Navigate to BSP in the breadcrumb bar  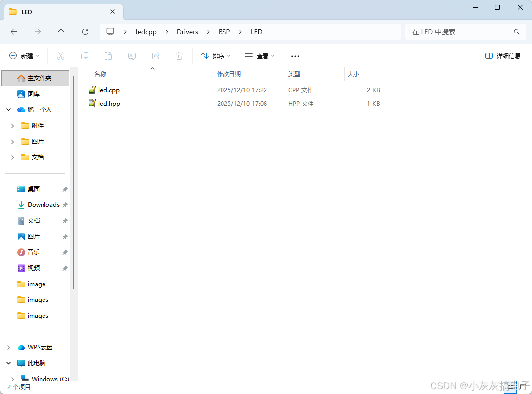tap(224, 31)
